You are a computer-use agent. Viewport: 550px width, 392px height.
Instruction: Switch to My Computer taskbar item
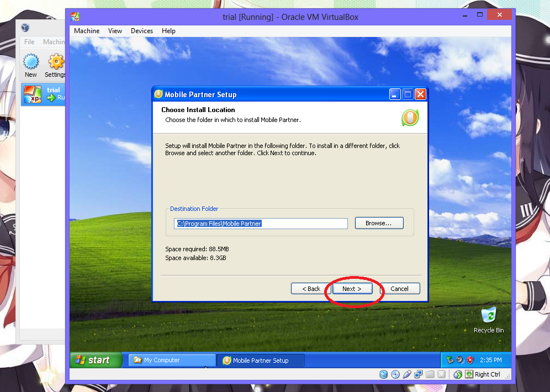coord(172,360)
